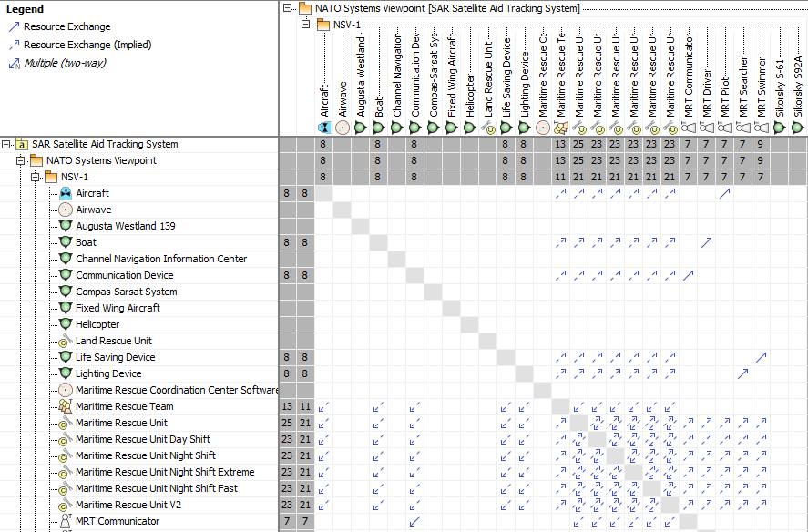This screenshot has height=532, width=808.
Task: Collapse the NATO Systems Viewpoint column header node
Action: pyautogui.click(x=288, y=8)
